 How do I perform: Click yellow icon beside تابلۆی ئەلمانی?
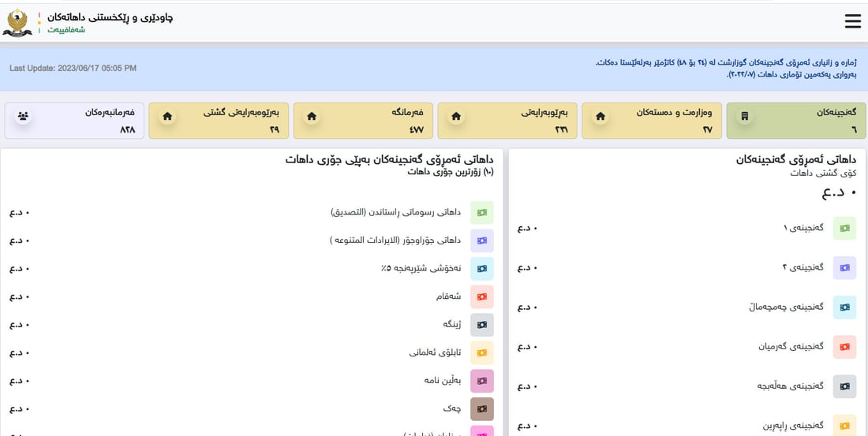click(x=482, y=353)
